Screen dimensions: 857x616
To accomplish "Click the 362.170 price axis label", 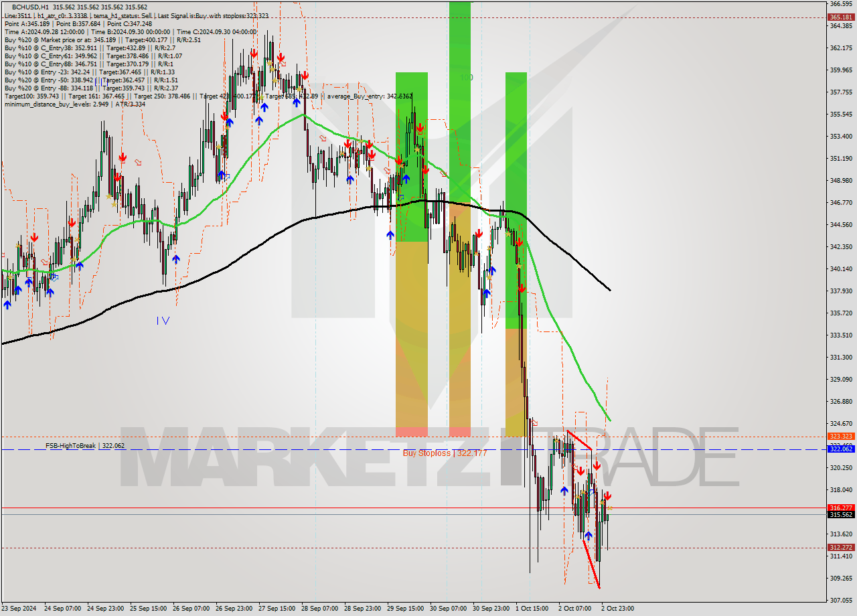I will coord(840,48).
